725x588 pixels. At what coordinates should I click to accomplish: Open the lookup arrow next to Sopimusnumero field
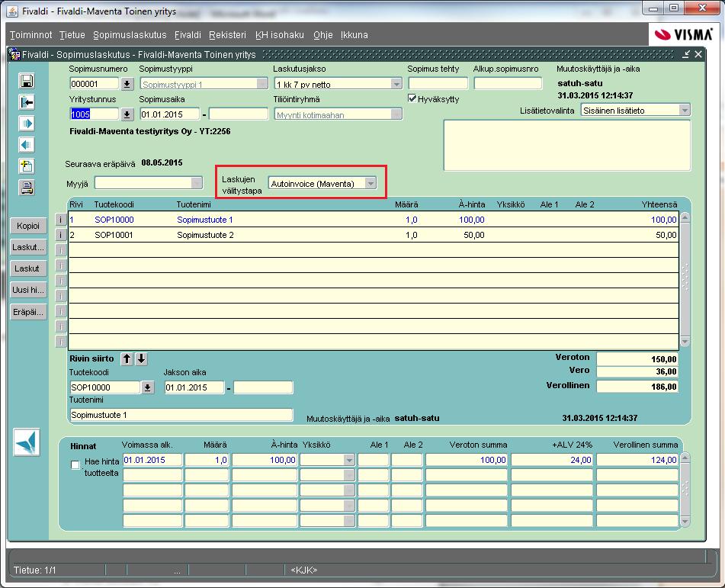coord(127,84)
